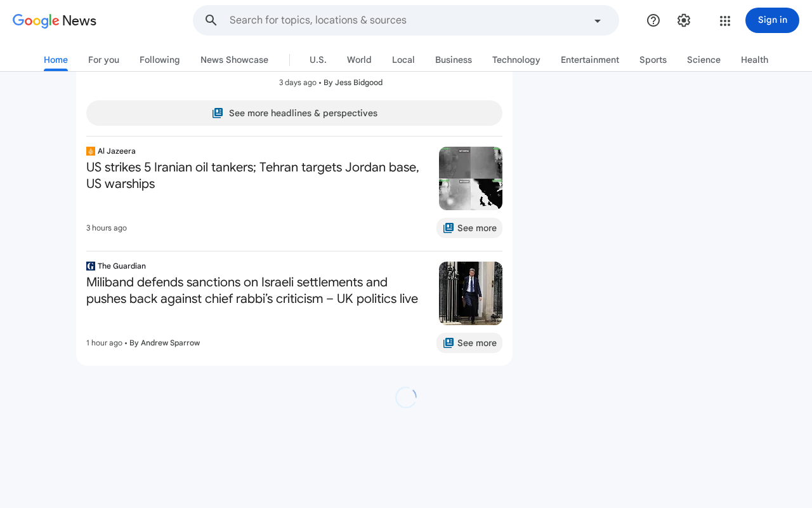Open the Technology tab

(x=516, y=60)
